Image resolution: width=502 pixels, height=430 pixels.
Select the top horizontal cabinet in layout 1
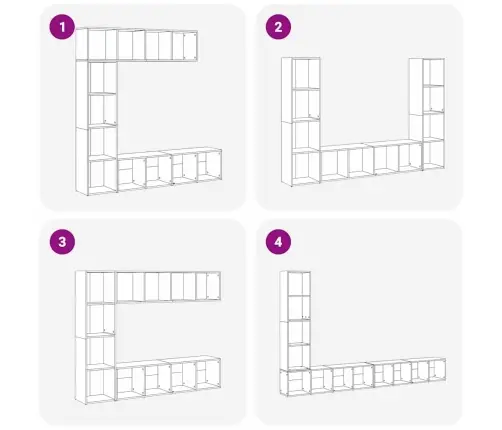point(137,45)
